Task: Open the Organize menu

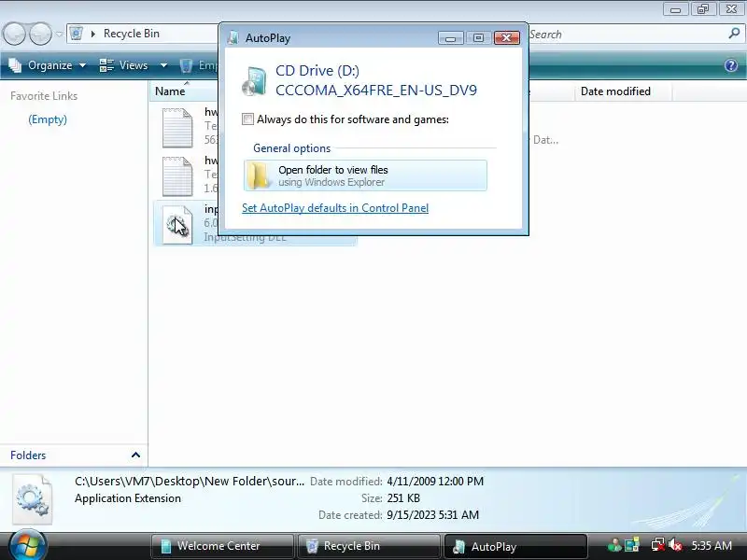Action: click(x=48, y=65)
